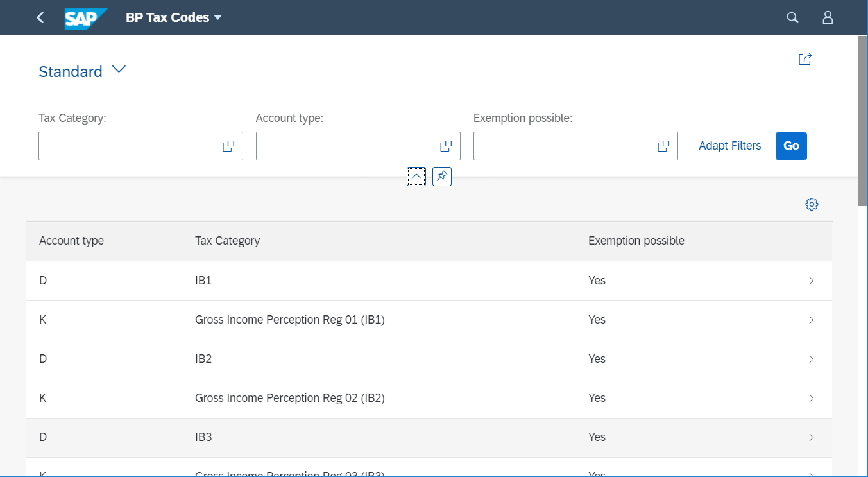Open the user profile icon

(x=828, y=18)
